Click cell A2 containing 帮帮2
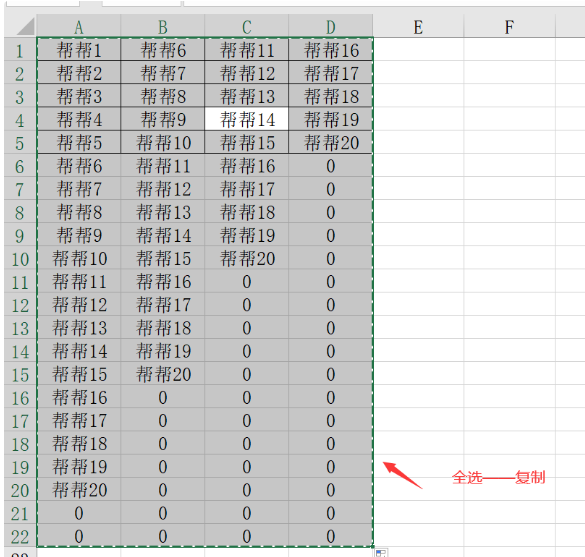This screenshot has width=585, height=557. point(79,73)
